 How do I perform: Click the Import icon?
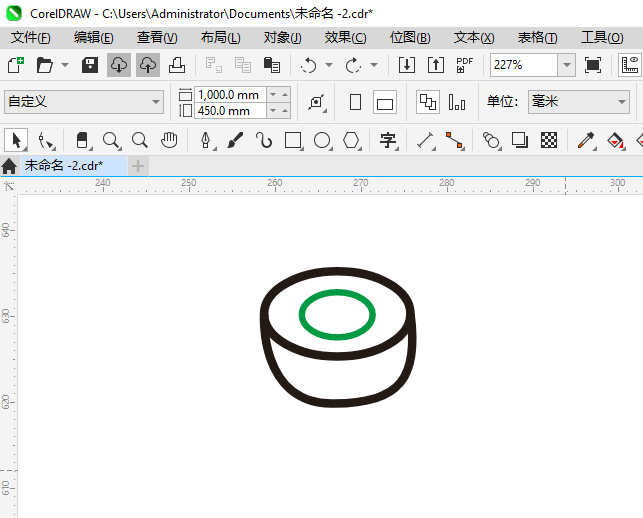coord(407,65)
